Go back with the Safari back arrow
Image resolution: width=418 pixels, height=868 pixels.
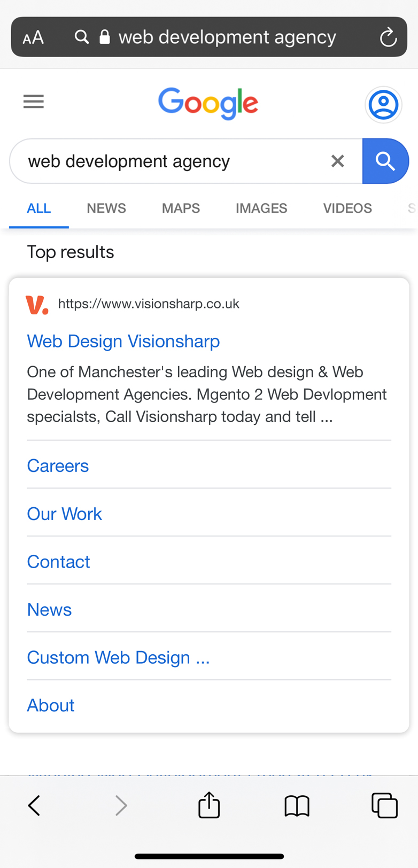tap(34, 805)
